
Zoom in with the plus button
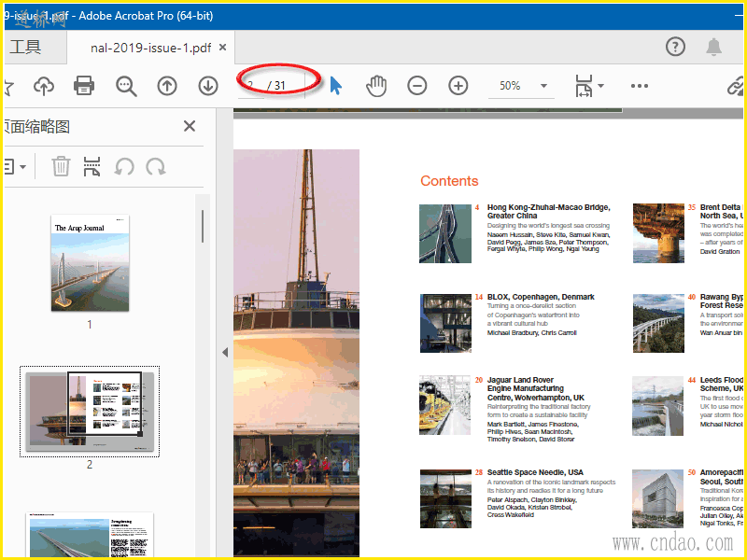tap(458, 86)
